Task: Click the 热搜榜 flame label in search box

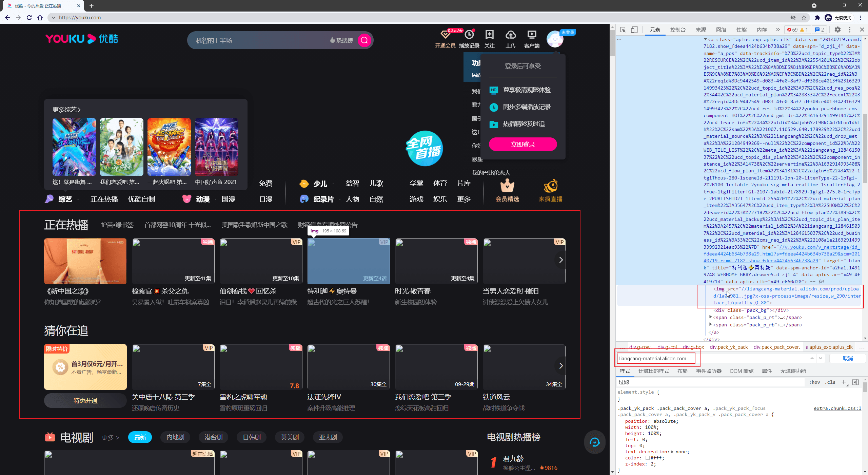Action: [x=341, y=40]
